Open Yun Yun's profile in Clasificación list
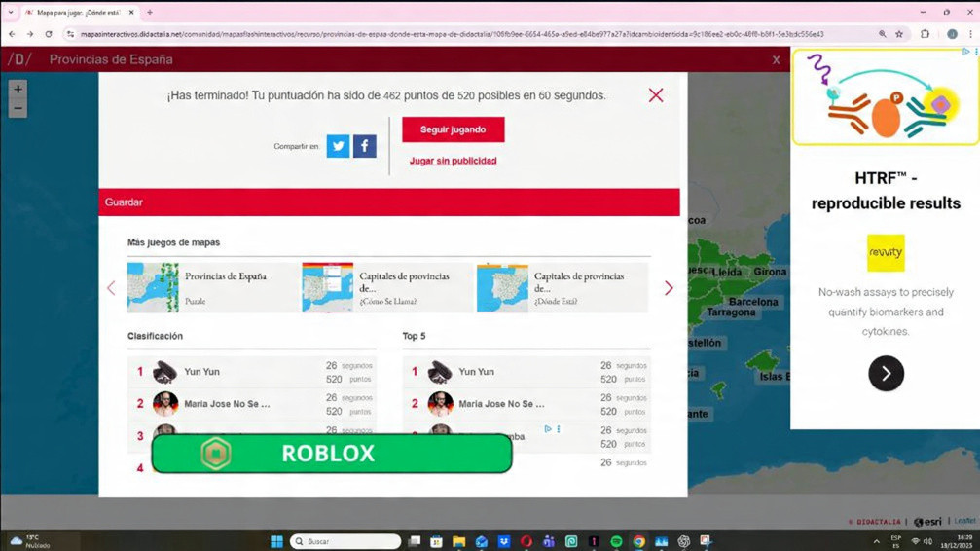 point(201,372)
